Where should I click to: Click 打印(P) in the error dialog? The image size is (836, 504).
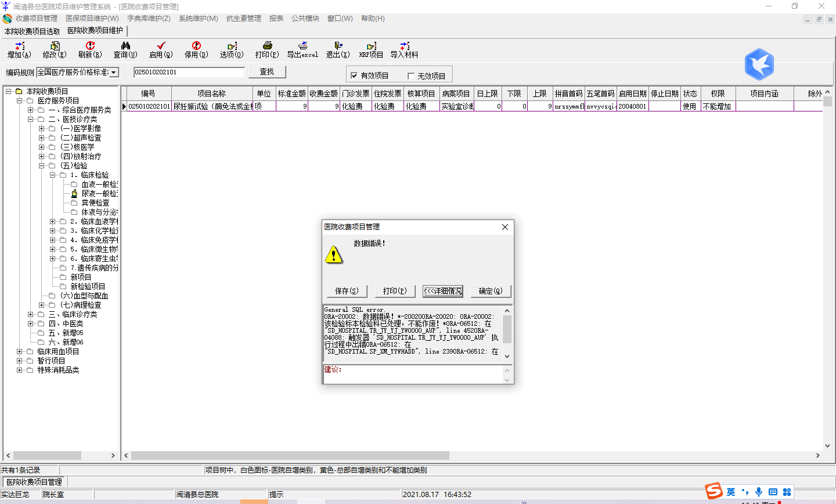pyautogui.click(x=395, y=291)
